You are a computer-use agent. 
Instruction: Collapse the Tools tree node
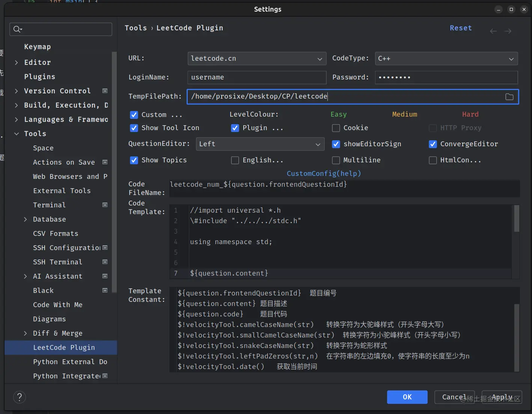click(x=16, y=134)
